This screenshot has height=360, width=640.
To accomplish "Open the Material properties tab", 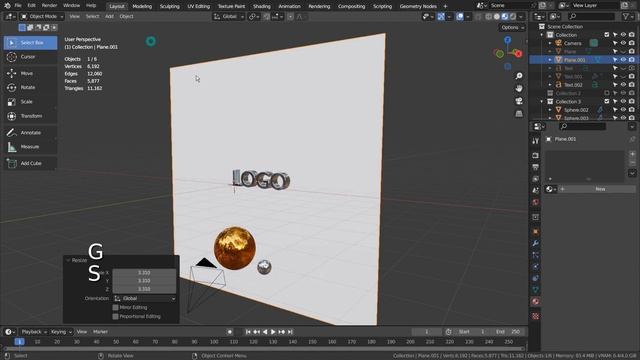I will point(536,301).
